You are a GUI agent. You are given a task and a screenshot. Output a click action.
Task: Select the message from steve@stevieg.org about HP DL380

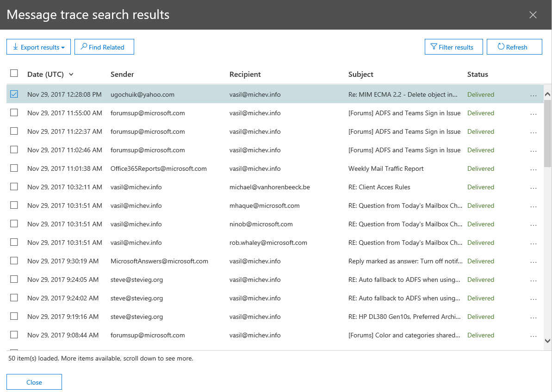[278, 317]
